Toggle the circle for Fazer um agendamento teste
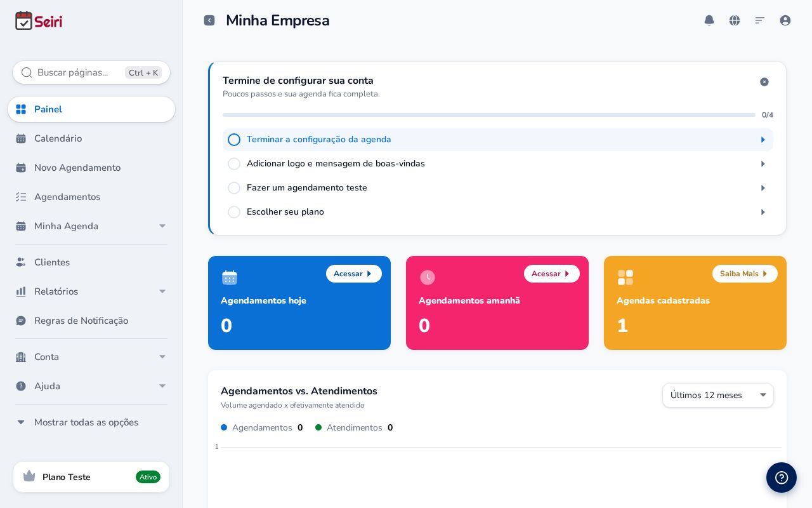This screenshot has width=812, height=508. click(x=234, y=188)
